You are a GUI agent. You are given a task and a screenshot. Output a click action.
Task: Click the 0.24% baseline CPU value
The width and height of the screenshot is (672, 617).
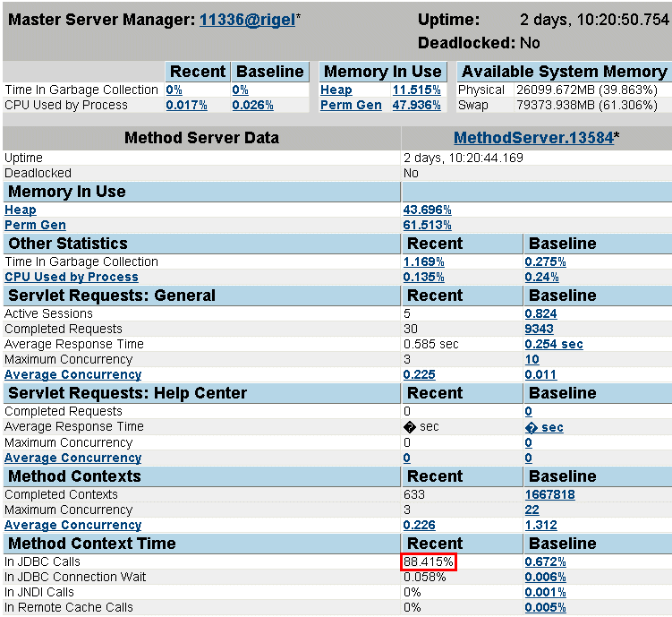541,277
